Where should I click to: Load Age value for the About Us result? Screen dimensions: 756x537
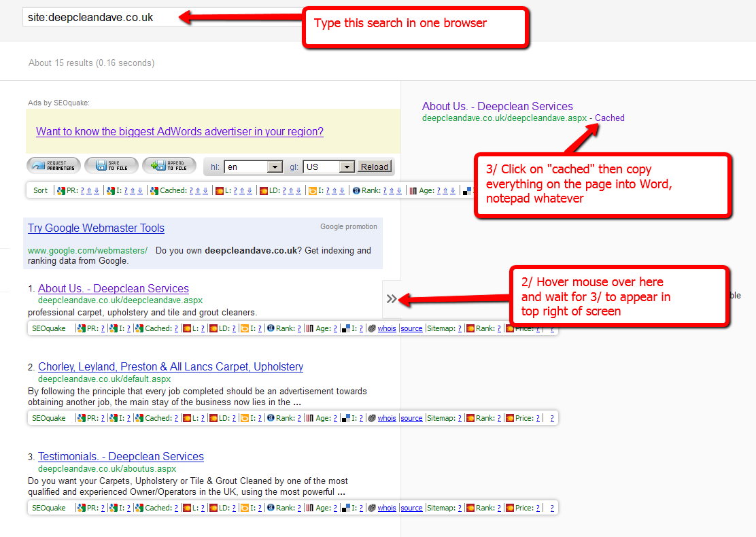[x=335, y=329]
